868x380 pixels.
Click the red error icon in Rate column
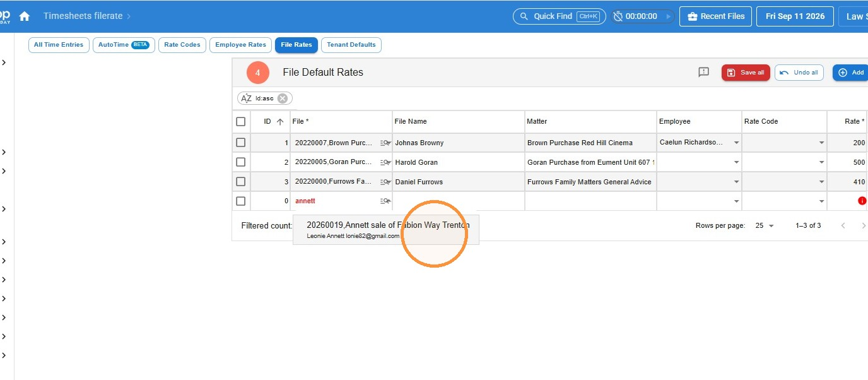[x=862, y=201]
